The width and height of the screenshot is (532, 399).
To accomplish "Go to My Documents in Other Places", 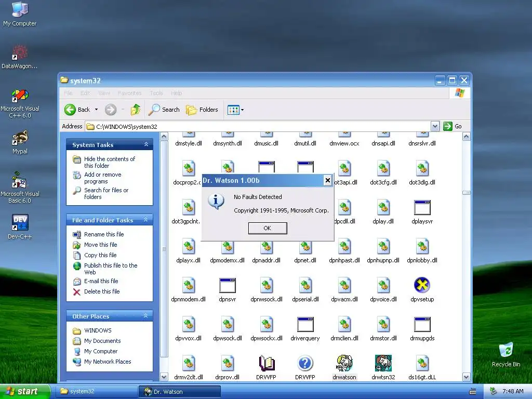I will click(102, 341).
